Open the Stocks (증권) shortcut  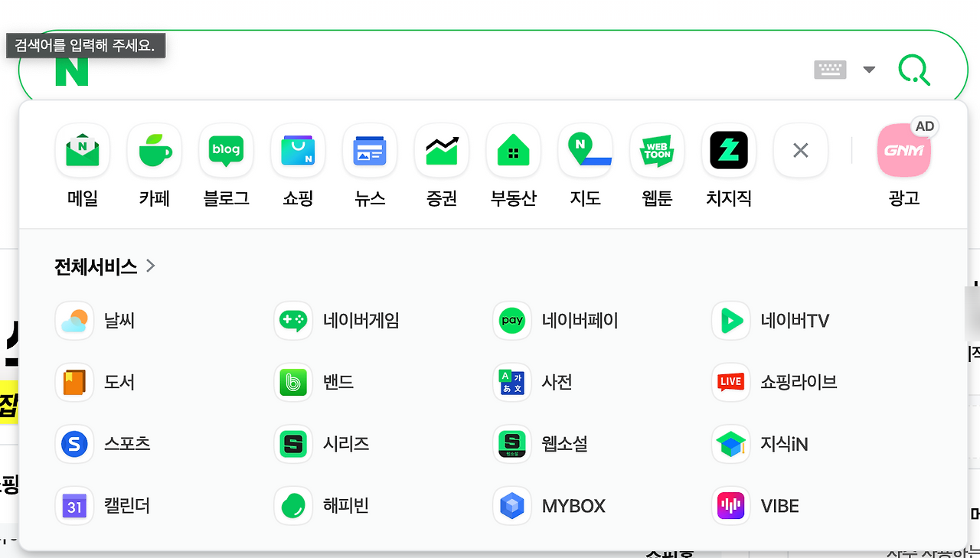click(x=442, y=166)
